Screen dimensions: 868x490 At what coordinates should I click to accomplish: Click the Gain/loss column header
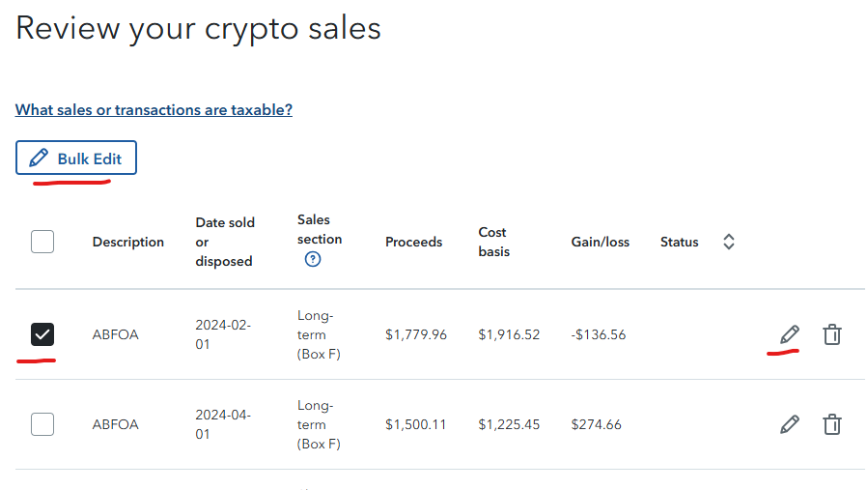pyautogui.click(x=601, y=242)
